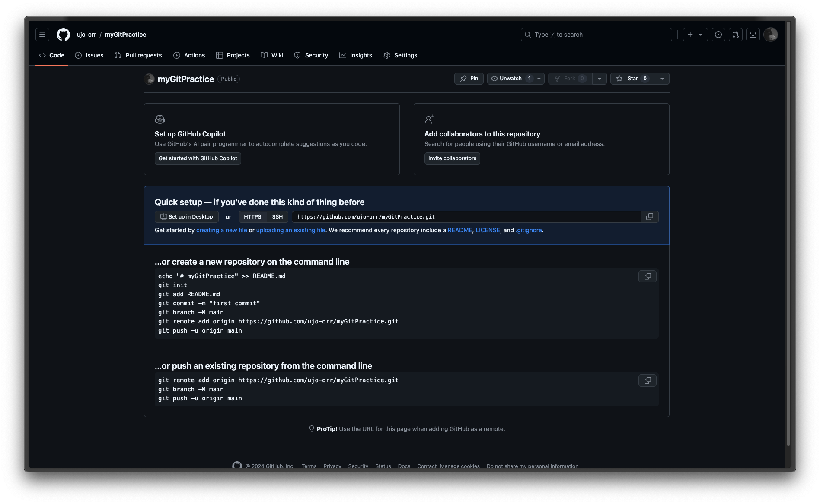
Task: Expand the Star lists dropdown arrow
Action: coord(662,79)
